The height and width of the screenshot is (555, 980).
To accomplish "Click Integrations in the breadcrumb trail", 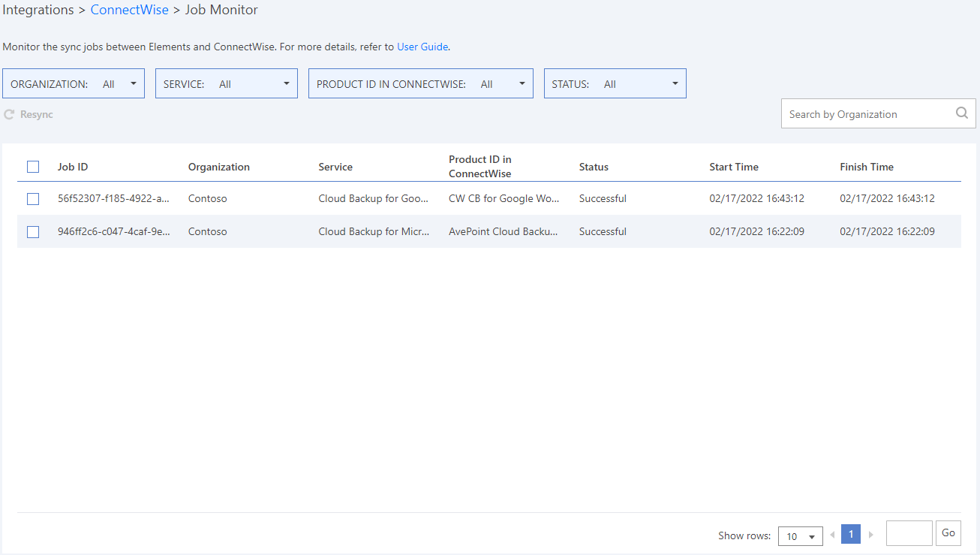I will 38,10.
